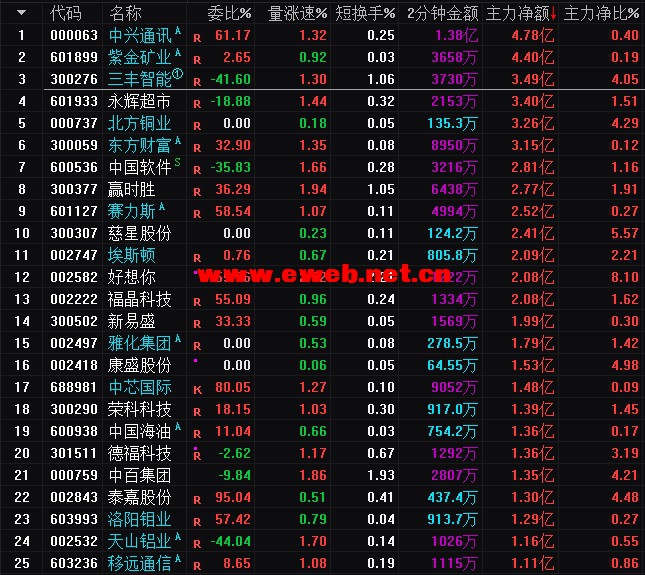Image resolution: width=645 pixels, height=575 pixels.
Task: Select stock name 紫金矿业
Action: point(140,58)
